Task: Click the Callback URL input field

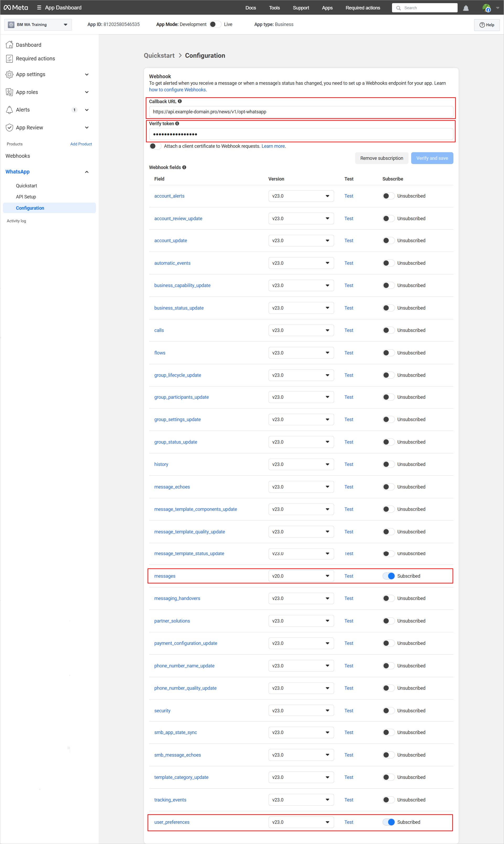Action: point(301,112)
